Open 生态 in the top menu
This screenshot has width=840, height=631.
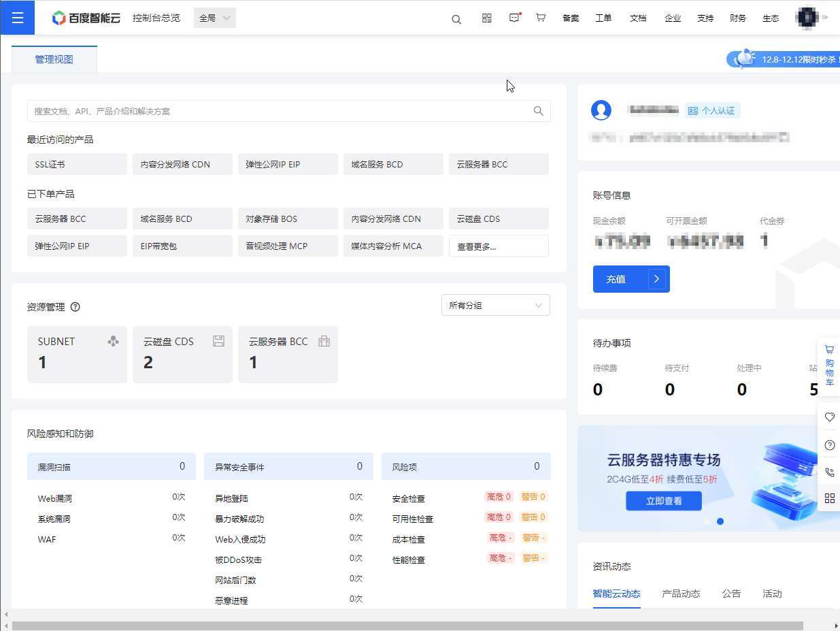point(771,18)
